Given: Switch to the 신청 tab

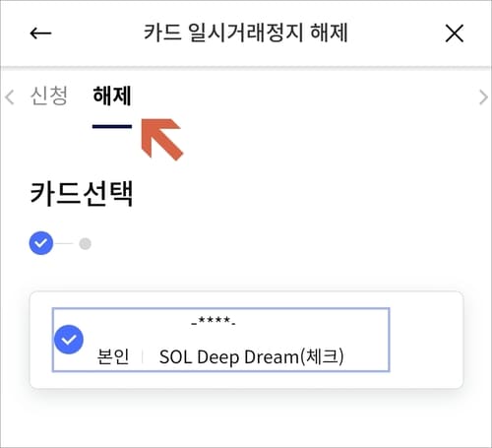Looking at the screenshot, I should click(49, 96).
